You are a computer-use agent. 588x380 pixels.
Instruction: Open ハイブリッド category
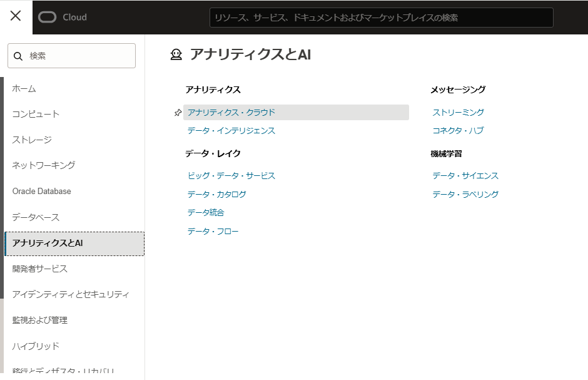[x=36, y=346]
